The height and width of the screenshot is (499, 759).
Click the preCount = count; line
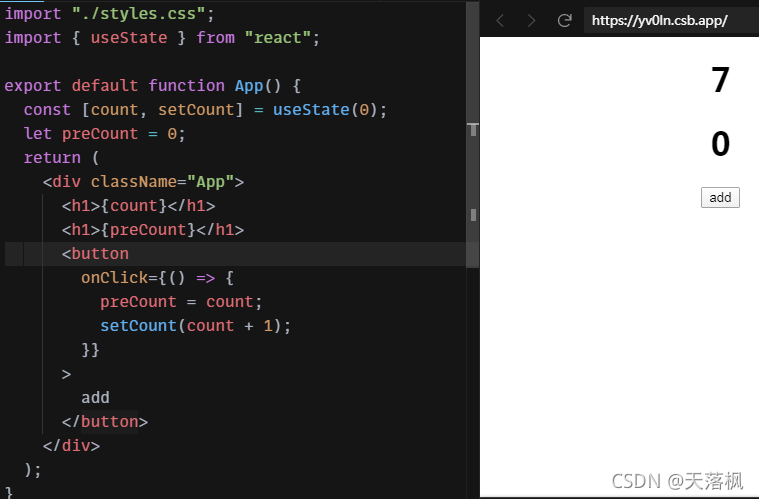point(181,302)
